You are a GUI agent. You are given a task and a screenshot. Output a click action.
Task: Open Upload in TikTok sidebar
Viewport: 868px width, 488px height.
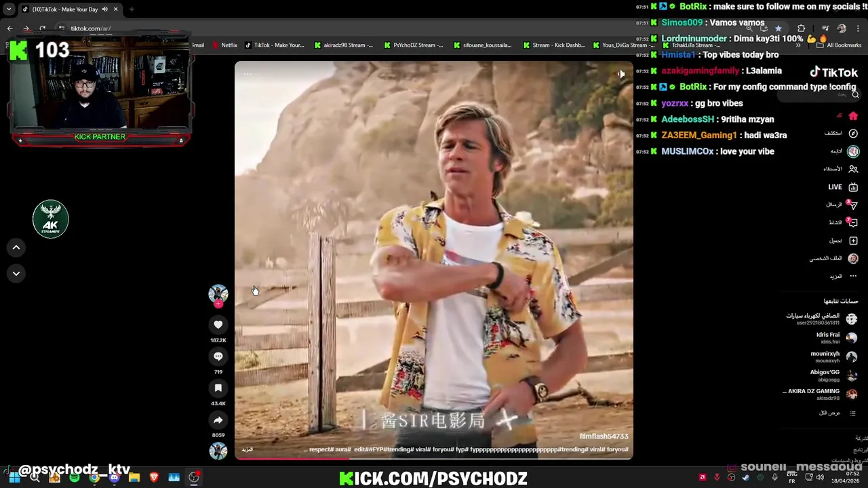tap(844, 241)
